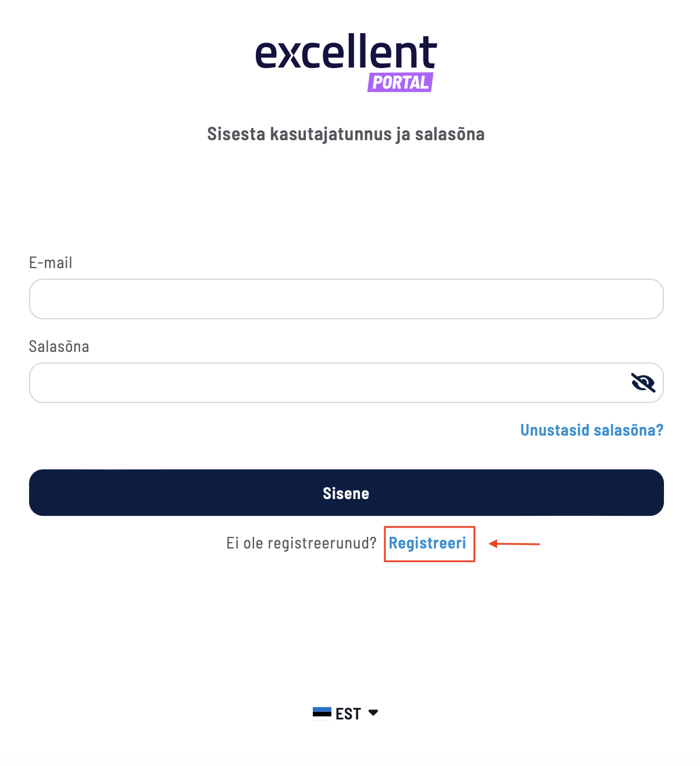Follow the Registreeri sign-up link
Viewport: 700px width, 766px height.
[427, 543]
